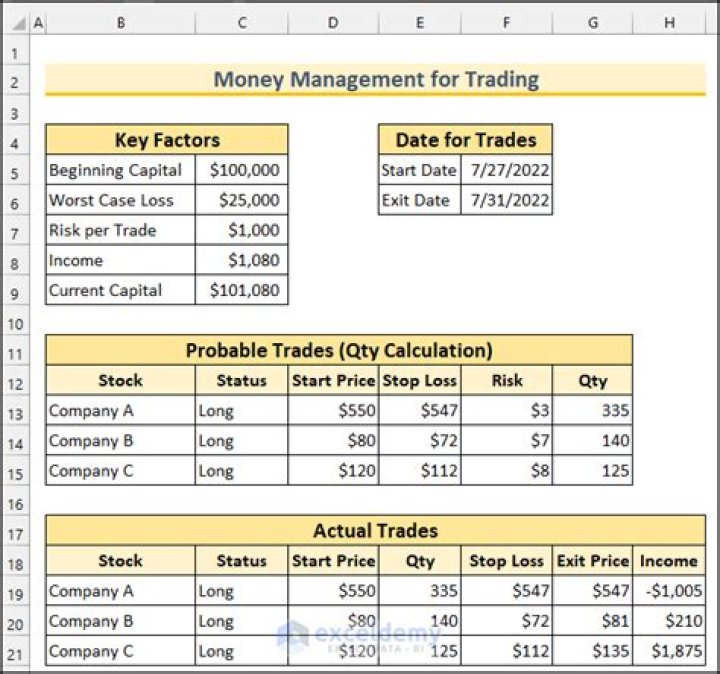
Task: Select column C header
Action: click(x=242, y=22)
